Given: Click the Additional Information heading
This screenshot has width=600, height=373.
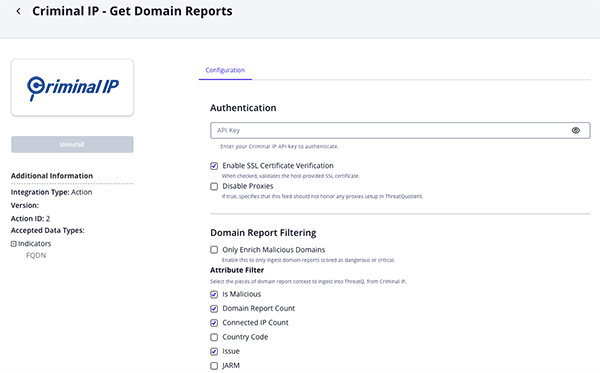Looking at the screenshot, I should 52,176.
